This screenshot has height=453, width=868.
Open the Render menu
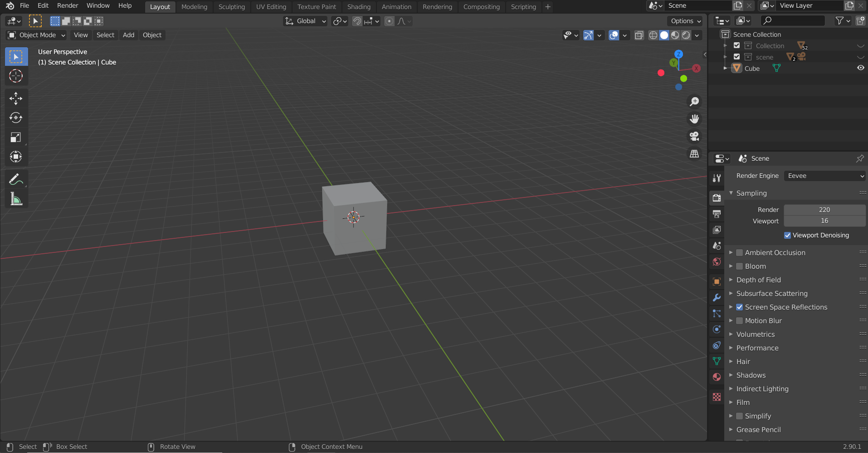[x=68, y=5]
